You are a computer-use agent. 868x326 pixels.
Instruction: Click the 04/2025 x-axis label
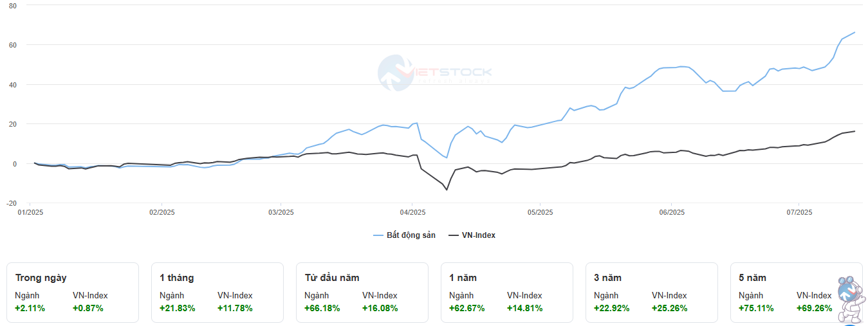click(412, 212)
